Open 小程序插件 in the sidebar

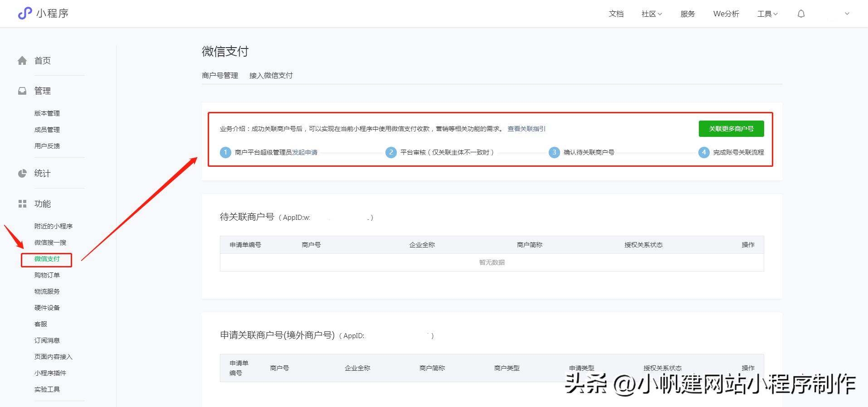50,373
